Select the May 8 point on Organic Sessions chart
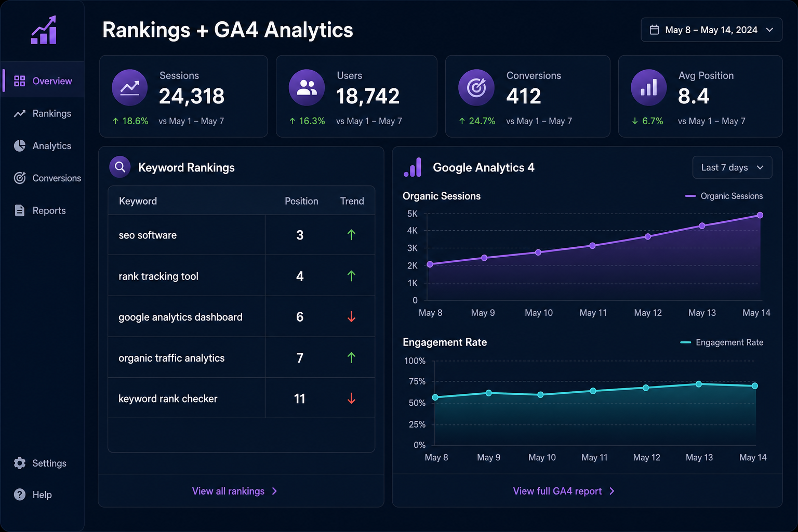Image resolution: width=798 pixels, height=532 pixels. click(430, 264)
